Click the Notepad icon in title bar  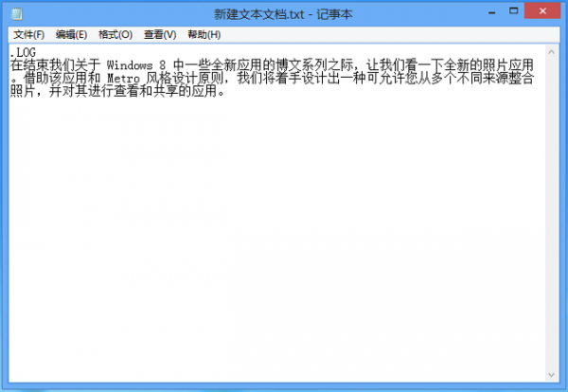tap(17, 14)
